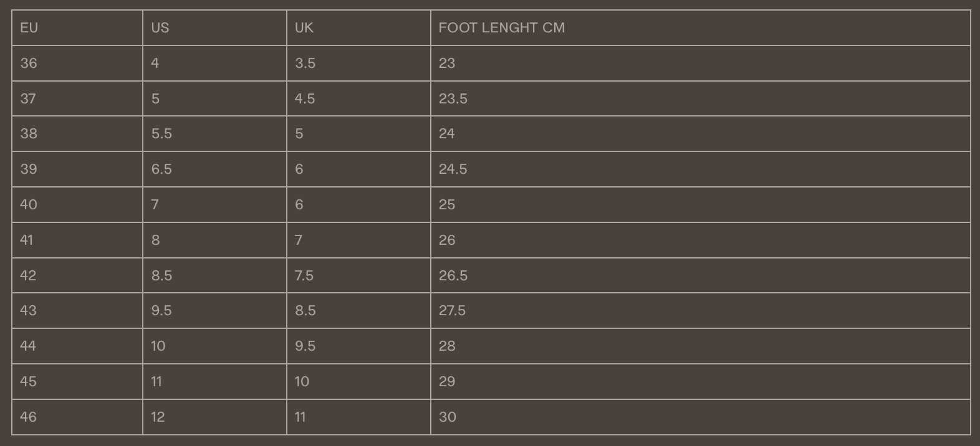Select the 23.5 cm foot length cell

click(x=453, y=99)
